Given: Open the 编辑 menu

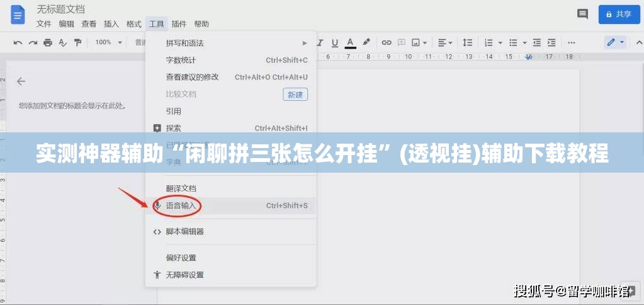Looking at the screenshot, I should 66,24.
